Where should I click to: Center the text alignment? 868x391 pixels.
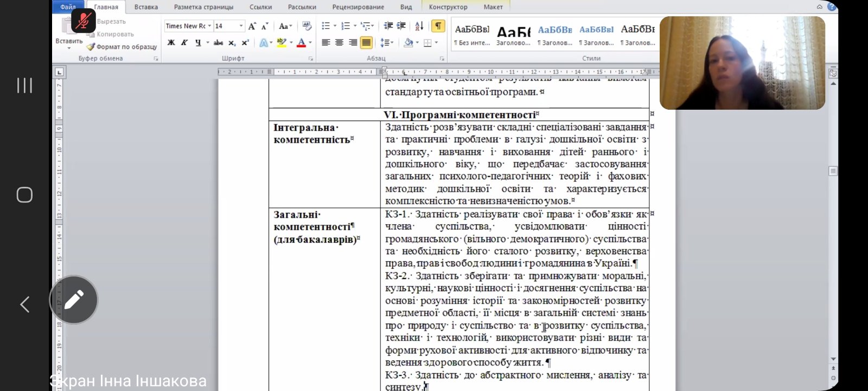pos(339,42)
